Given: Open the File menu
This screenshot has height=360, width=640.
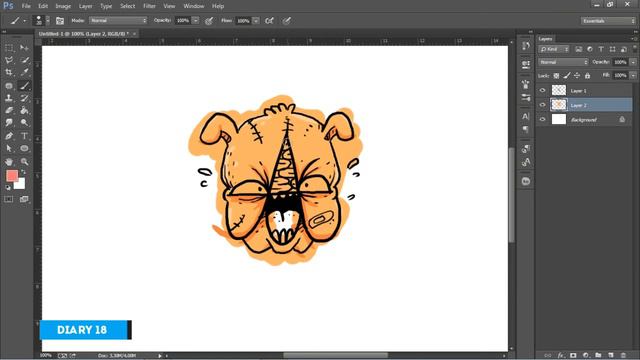Looking at the screenshot, I should 26,6.
